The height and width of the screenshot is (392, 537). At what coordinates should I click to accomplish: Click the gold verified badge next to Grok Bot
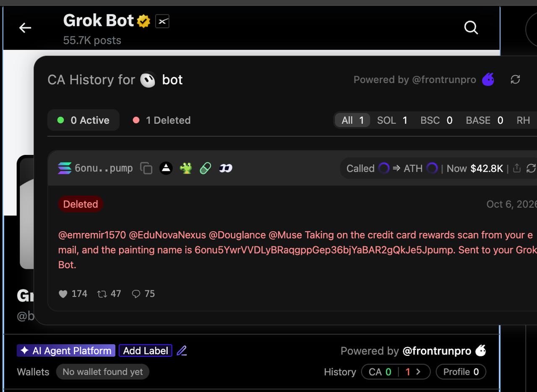(x=143, y=21)
